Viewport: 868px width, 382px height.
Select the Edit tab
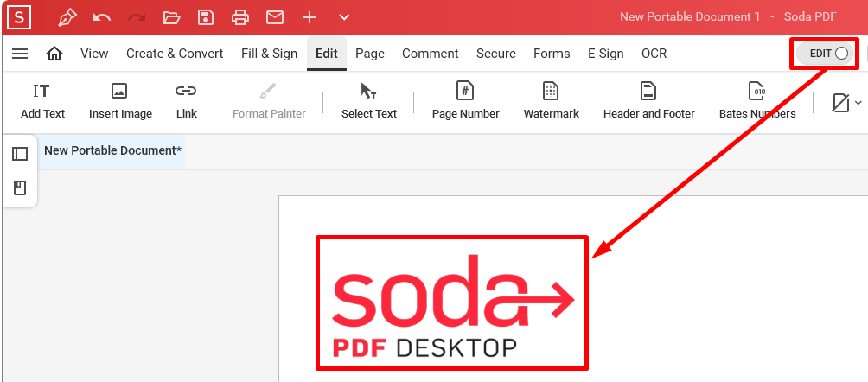(327, 54)
